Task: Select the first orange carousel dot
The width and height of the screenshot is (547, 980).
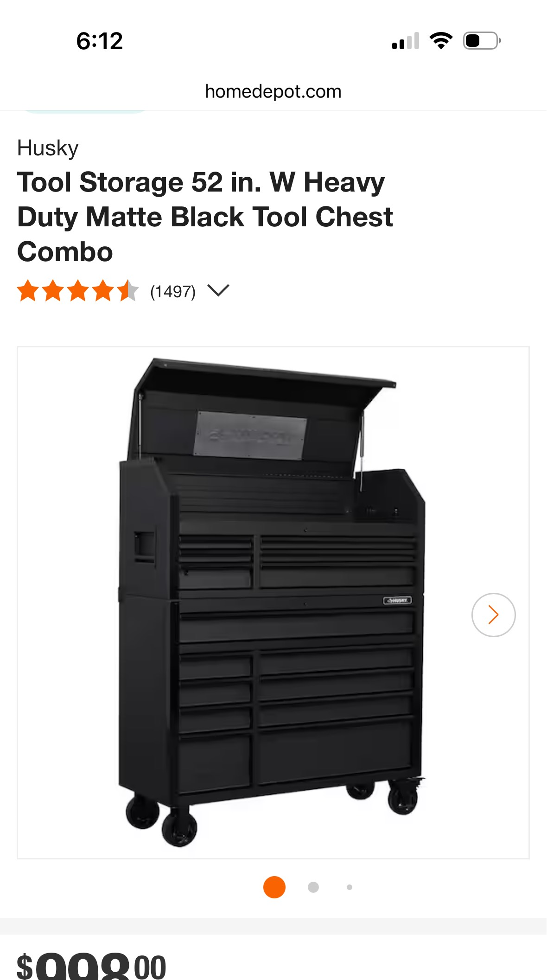Action: (x=274, y=887)
